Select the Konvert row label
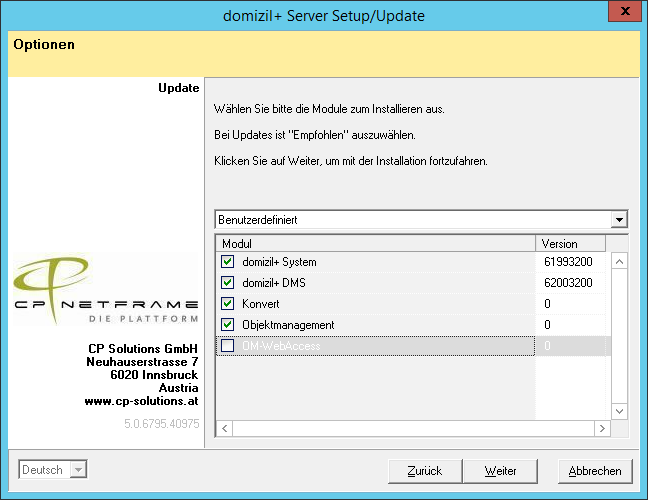The image size is (648, 500). 261,304
